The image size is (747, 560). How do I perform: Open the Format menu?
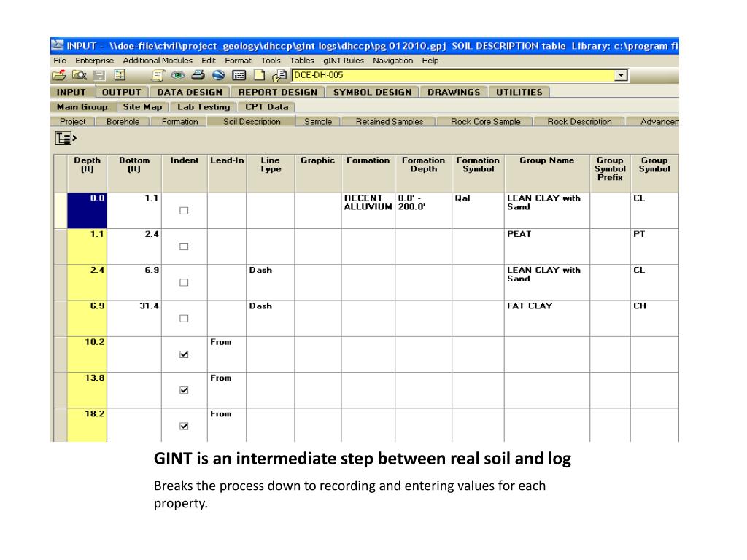click(x=239, y=61)
